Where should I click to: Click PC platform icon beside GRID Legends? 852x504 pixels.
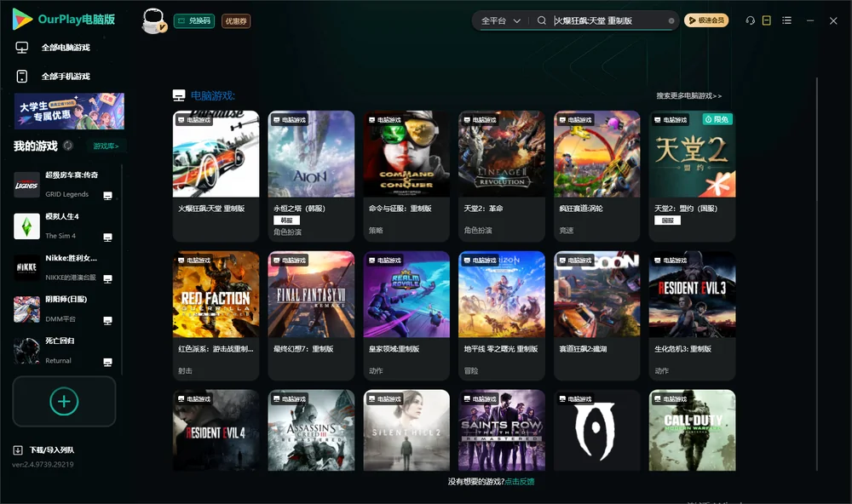(107, 196)
